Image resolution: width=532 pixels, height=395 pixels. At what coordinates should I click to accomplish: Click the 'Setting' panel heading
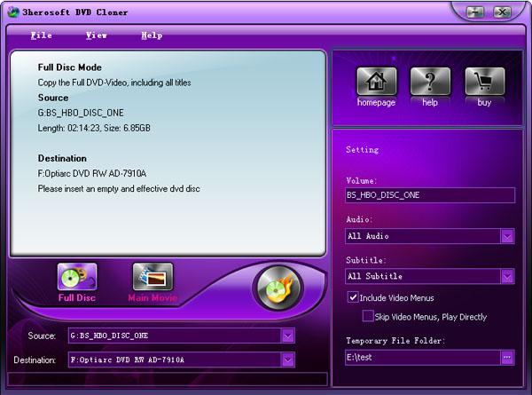point(363,150)
